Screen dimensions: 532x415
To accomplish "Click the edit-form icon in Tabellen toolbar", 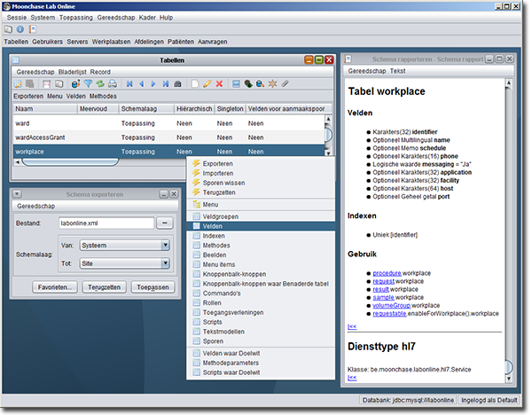I will coord(18,84).
